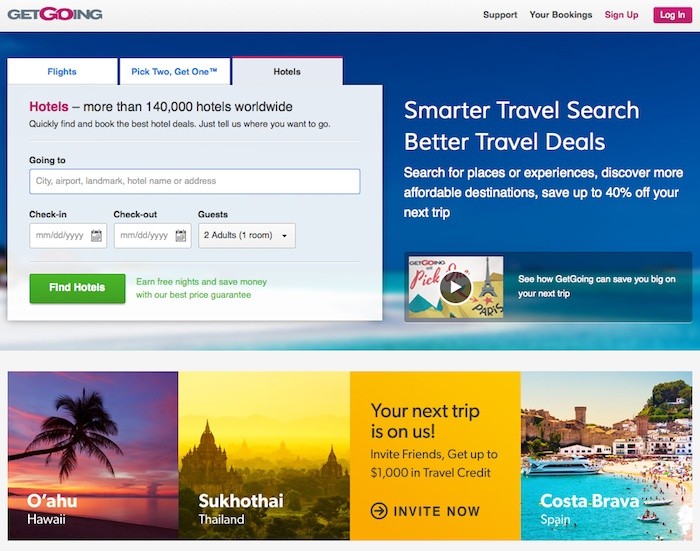Image resolution: width=700 pixels, height=551 pixels.
Task: Click the Check-in date field
Action: [x=68, y=235]
